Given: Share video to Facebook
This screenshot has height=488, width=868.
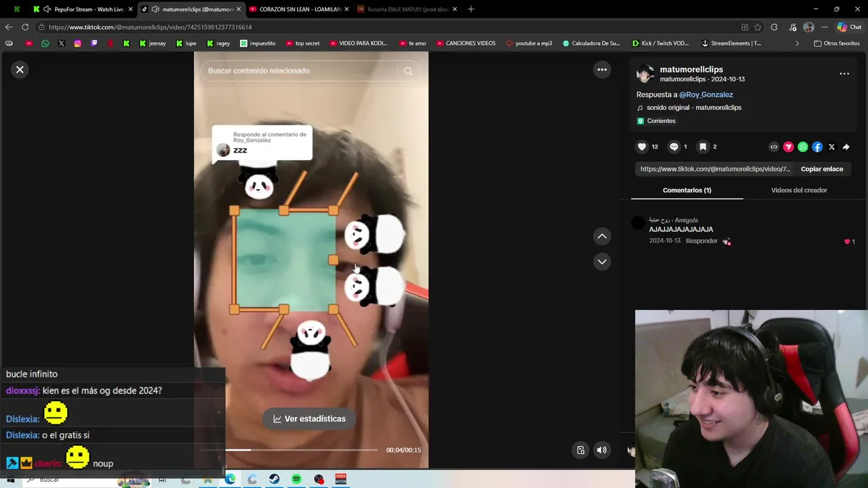Looking at the screenshot, I should (x=817, y=146).
